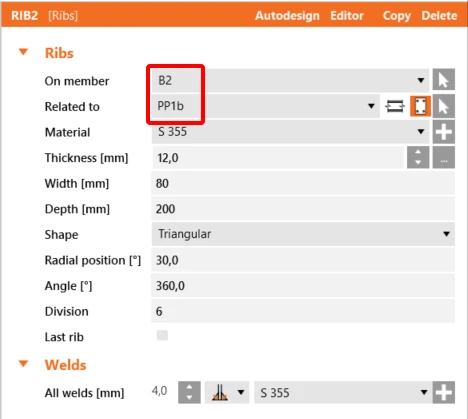This screenshot has height=419, width=468.
Task: Add weld material with plus in Welds
Action: (x=444, y=393)
